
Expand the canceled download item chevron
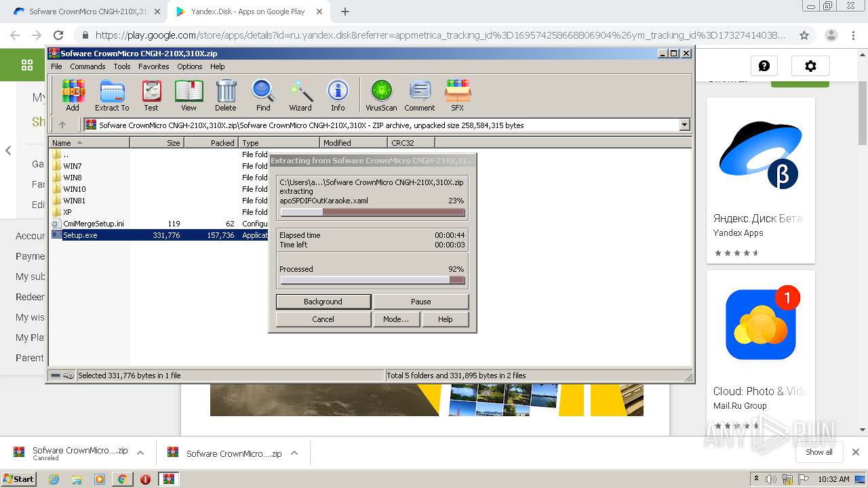(x=140, y=453)
